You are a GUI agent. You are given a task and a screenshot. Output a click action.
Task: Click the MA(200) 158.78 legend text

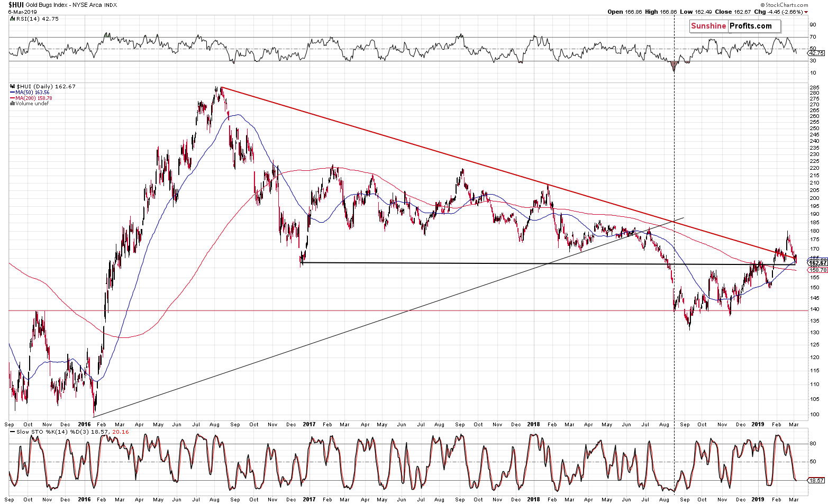(x=33, y=98)
